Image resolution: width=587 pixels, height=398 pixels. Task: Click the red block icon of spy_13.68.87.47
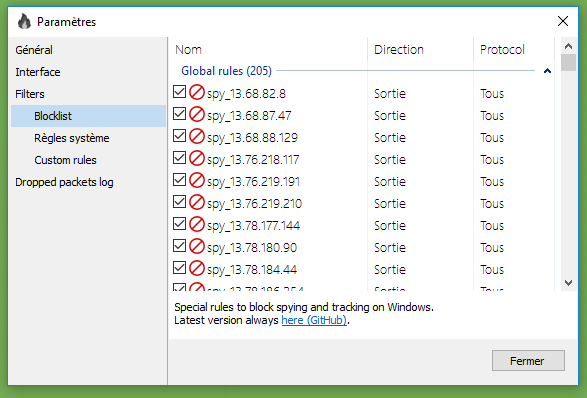point(197,114)
